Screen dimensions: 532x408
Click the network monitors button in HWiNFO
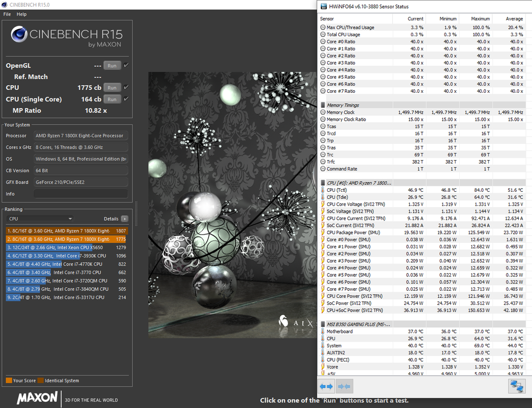517,386
